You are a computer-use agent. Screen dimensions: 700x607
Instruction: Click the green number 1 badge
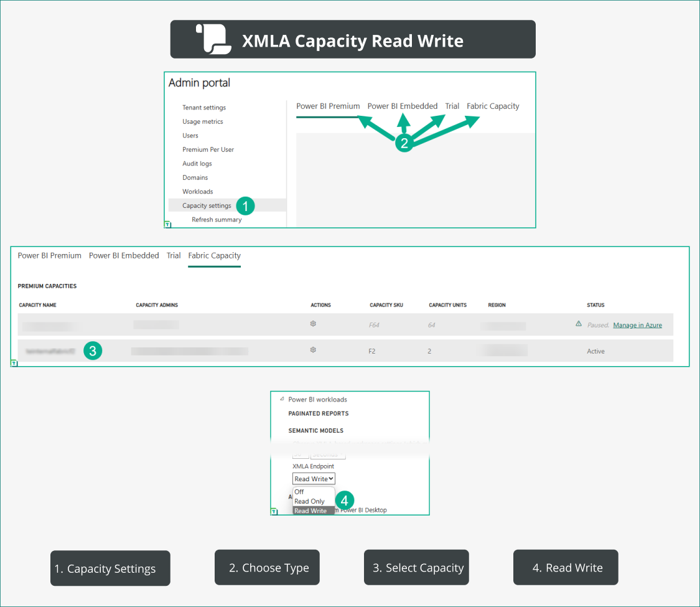[x=245, y=206]
